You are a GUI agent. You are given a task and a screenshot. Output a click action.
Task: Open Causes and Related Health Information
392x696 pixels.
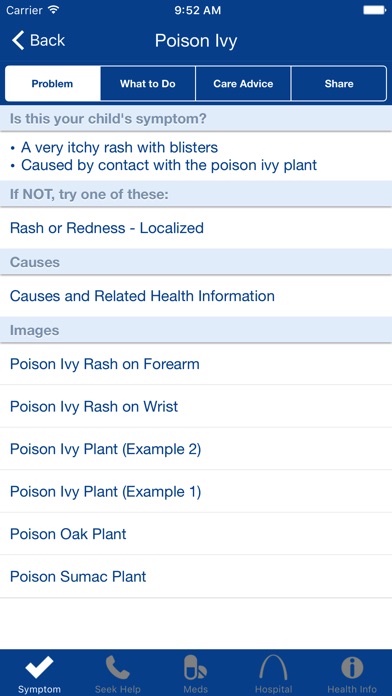(x=196, y=296)
